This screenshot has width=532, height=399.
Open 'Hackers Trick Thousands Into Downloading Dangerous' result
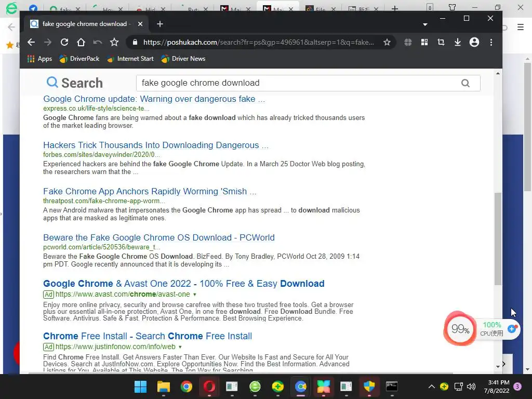[x=156, y=145]
